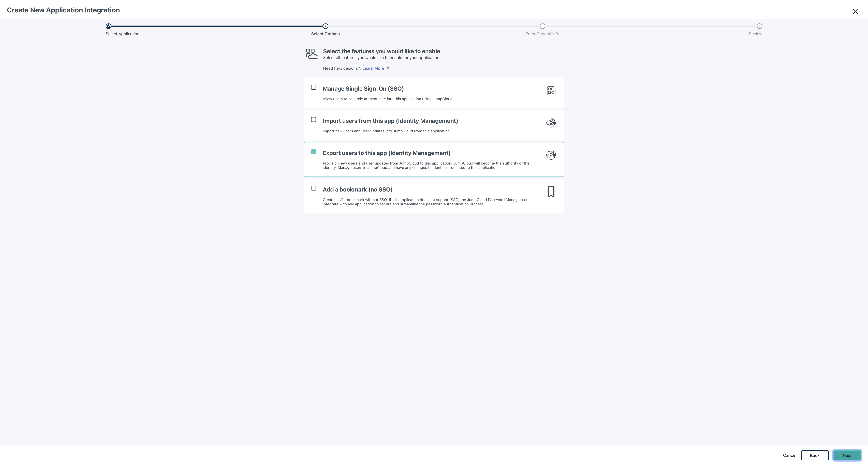Select Import users from this app title
Viewport: 868px width, 465px height.
tap(390, 121)
